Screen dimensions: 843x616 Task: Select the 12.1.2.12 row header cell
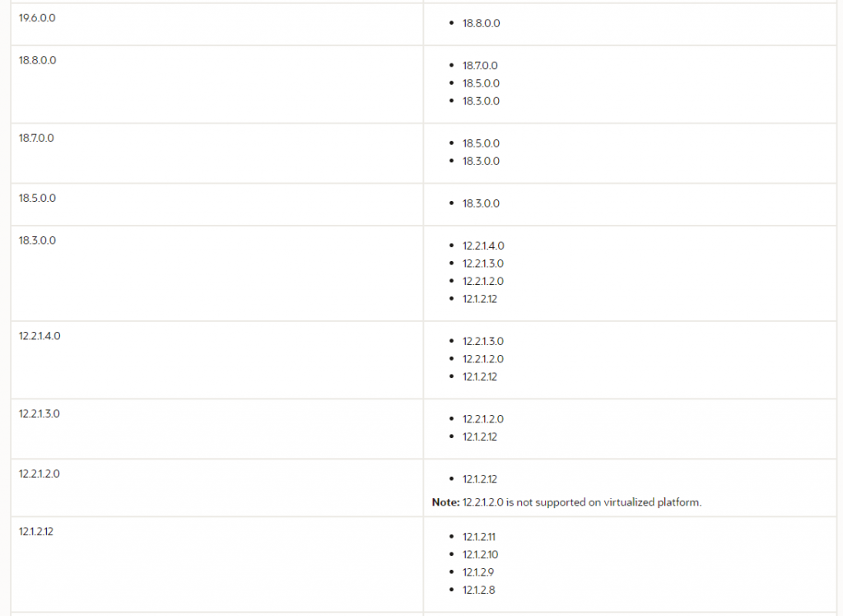click(x=36, y=531)
